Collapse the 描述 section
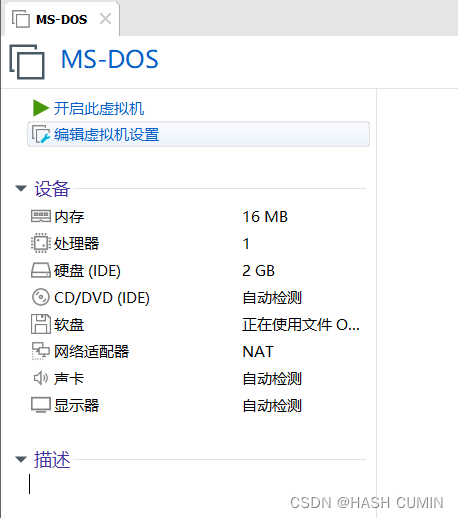 point(21,459)
